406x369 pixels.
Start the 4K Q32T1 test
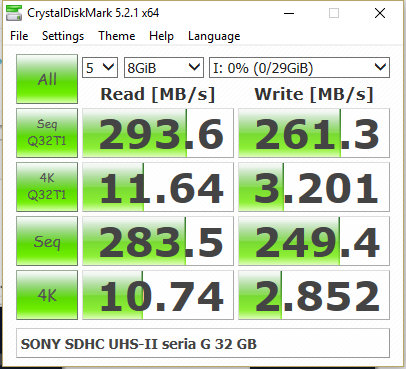point(47,187)
